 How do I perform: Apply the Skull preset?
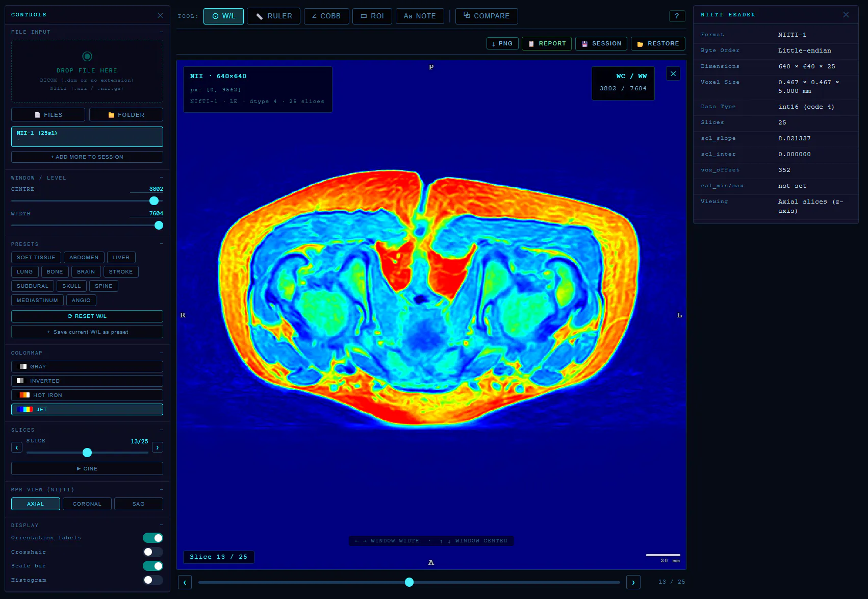click(72, 286)
